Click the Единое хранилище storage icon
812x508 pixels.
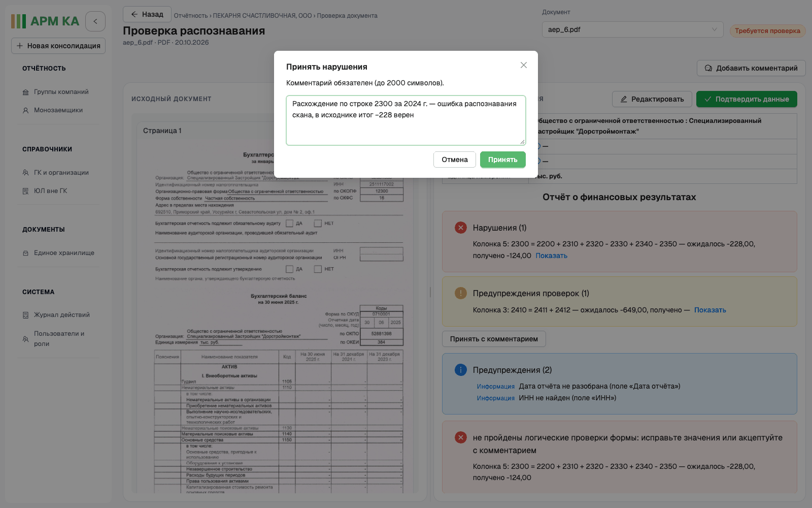click(x=25, y=253)
